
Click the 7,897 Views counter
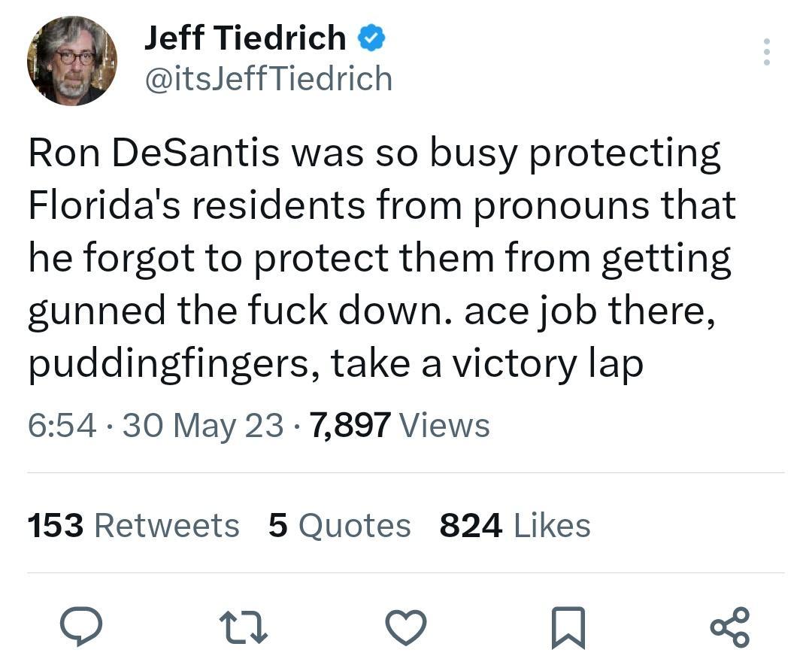(x=397, y=425)
